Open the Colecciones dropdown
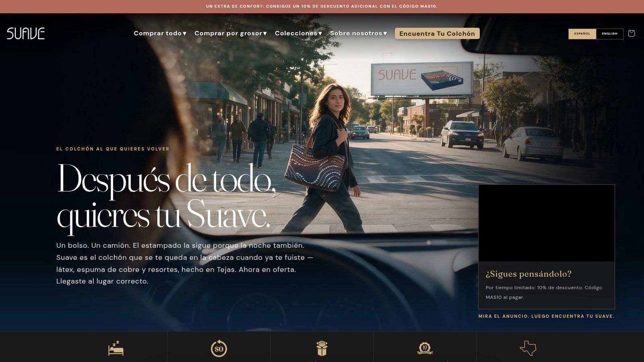The height and width of the screenshot is (362, 644). pos(298,33)
